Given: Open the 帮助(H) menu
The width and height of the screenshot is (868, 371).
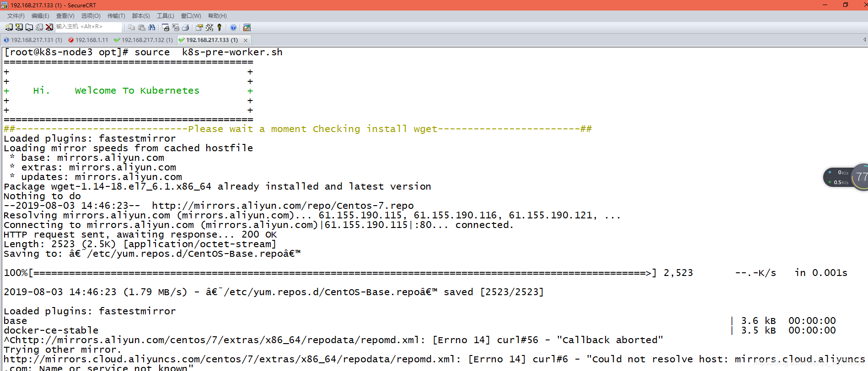Looking at the screenshot, I should tap(217, 16).
